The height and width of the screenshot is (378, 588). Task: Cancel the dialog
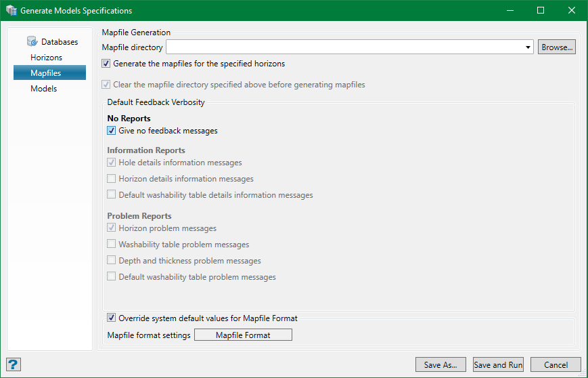pyautogui.click(x=556, y=364)
